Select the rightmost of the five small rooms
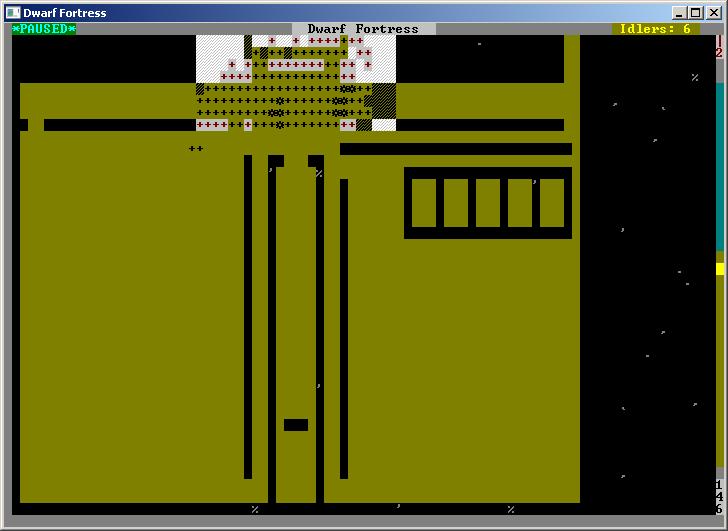The width and height of the screenshot is (728, 531). pos(552,203)
